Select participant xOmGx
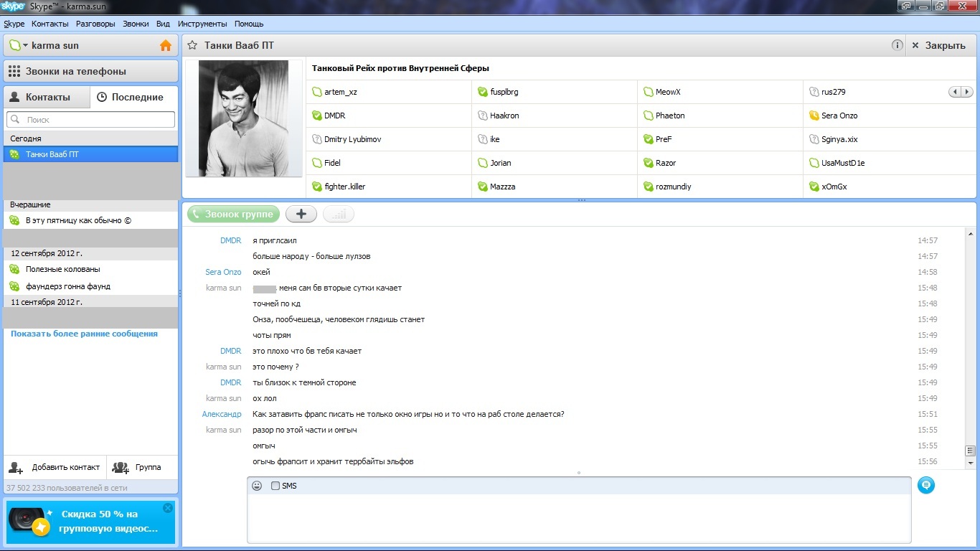Viewport: 980px width, 551px height. point(834,187)
